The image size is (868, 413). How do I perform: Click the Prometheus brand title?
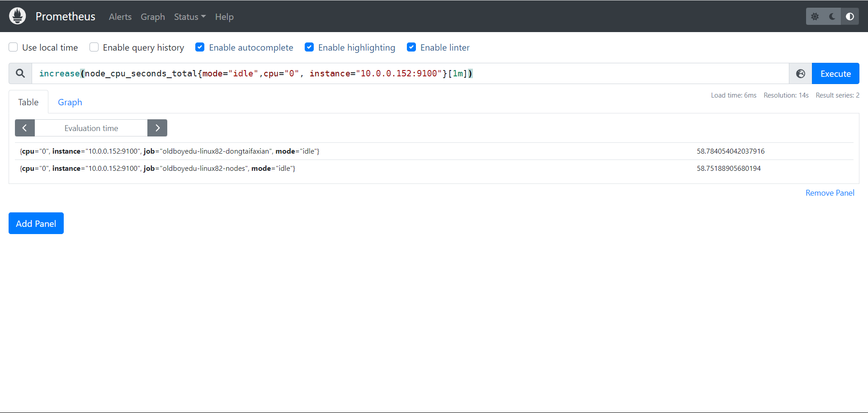[66, 16]
